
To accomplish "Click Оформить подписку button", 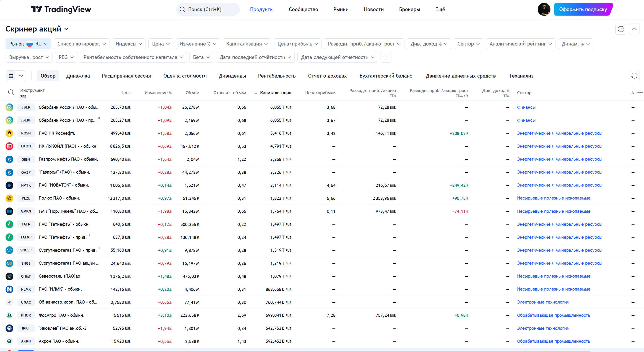I will point(583,9).
